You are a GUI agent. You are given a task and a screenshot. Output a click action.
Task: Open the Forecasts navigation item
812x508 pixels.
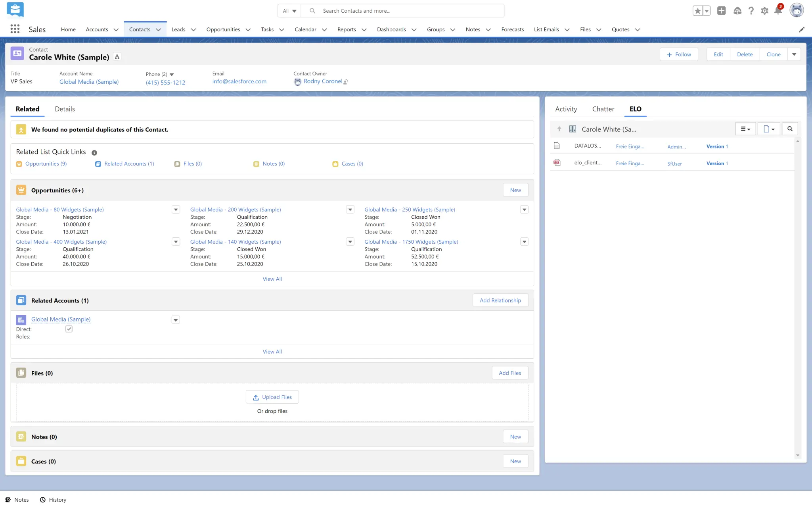(x=512, y=29)
